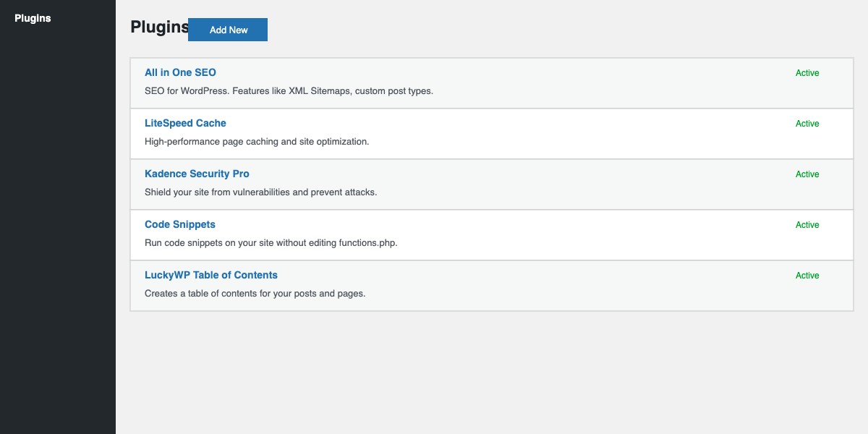Screen dimensions: 868x434
Task: Select the 'High-performance page caching' description
Action: [257, 142]
